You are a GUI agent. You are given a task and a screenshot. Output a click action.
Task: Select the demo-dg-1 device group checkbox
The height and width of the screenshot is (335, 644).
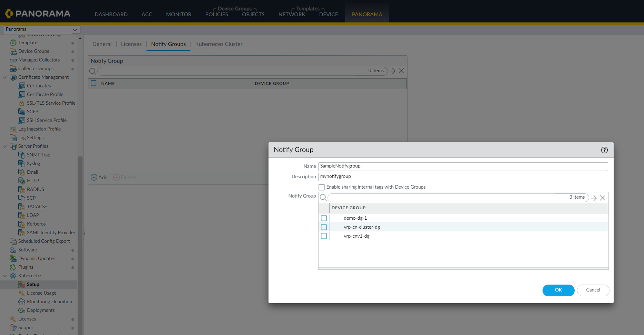pos(324,218)
